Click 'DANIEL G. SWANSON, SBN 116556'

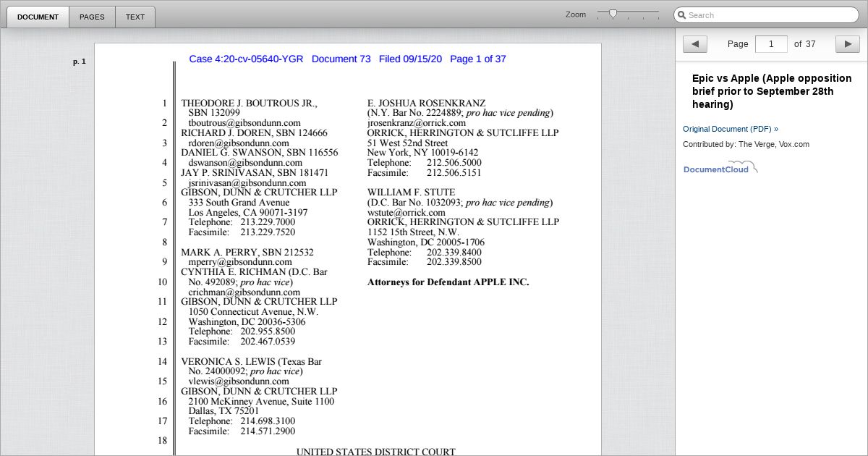pyautogui.click(x=259, y=153)
